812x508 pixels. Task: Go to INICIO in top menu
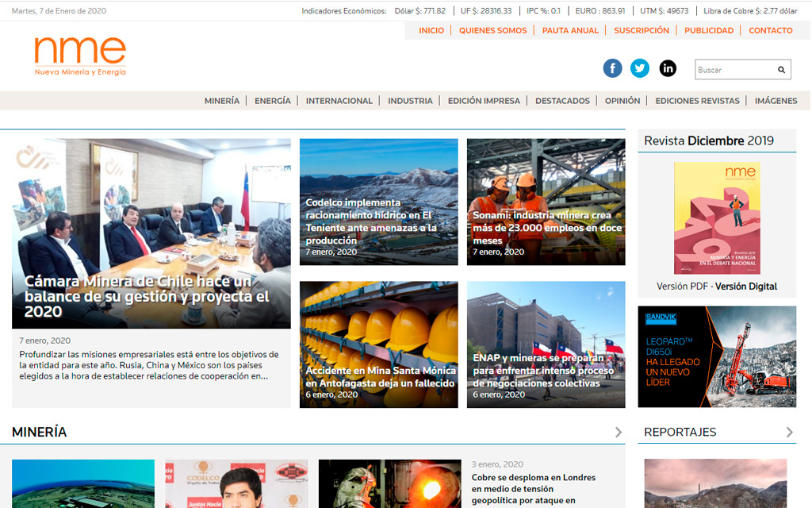(431, 31)
